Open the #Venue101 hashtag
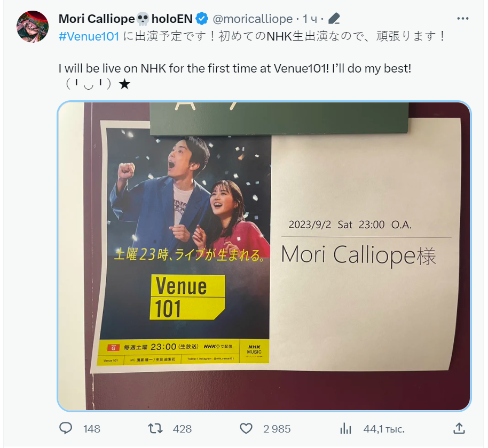This screenshot has width=488, height=448. 89,36
